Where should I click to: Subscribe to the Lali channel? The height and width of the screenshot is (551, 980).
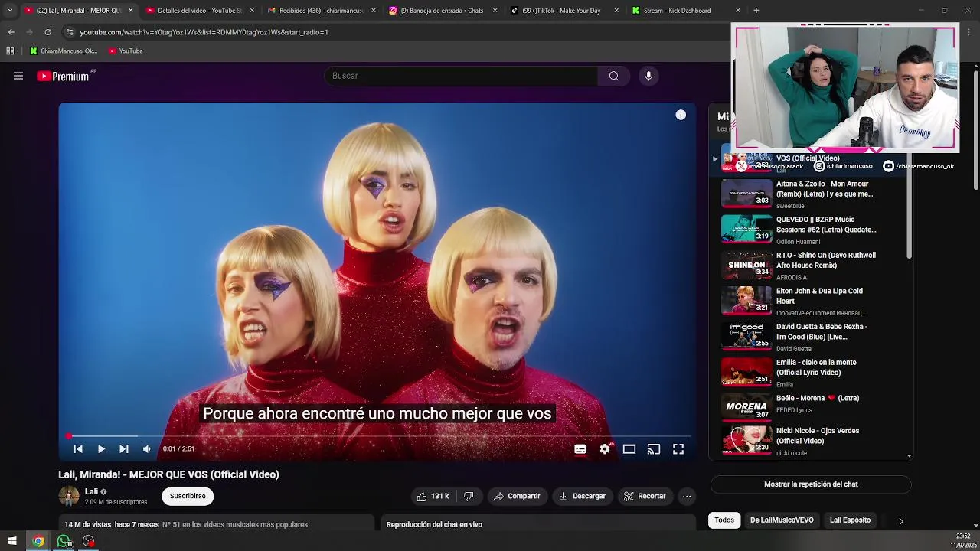pyautogui.click(x=188, y=496)
